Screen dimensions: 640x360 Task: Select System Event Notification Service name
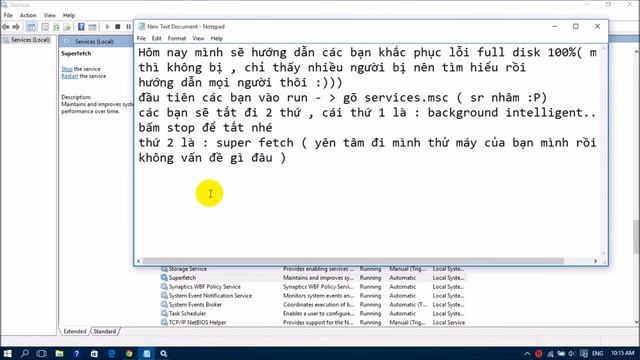(211, 296)
